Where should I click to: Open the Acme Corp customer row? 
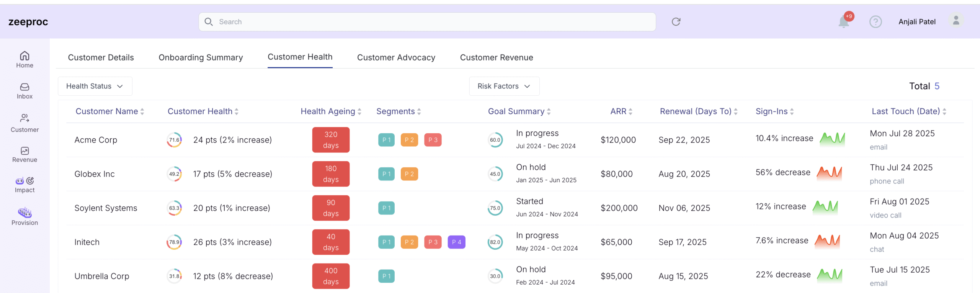pyautogui.click(x=96, y=140)
